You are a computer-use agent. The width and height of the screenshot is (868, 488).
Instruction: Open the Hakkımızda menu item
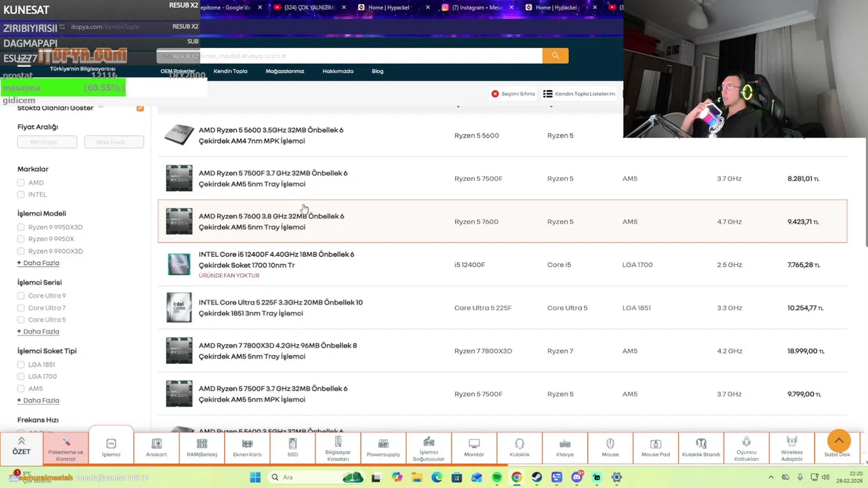pyautogui.click(x=338, y=71)
